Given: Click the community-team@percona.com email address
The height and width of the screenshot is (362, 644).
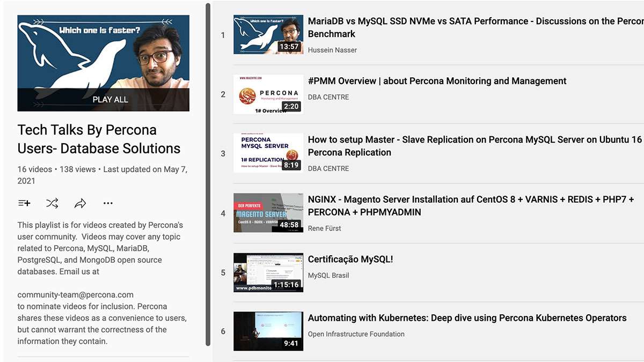Looking at the screenshot, I should 76,295.
